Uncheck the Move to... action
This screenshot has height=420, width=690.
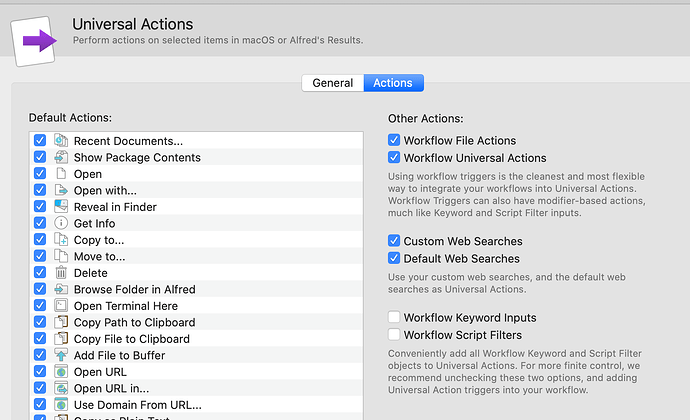(x=40, y=256)
